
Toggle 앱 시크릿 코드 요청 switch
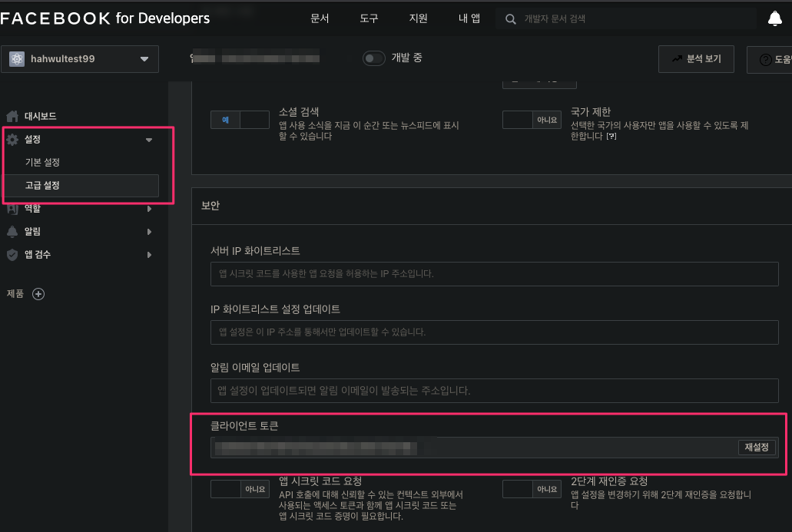(x=240, y=489)
